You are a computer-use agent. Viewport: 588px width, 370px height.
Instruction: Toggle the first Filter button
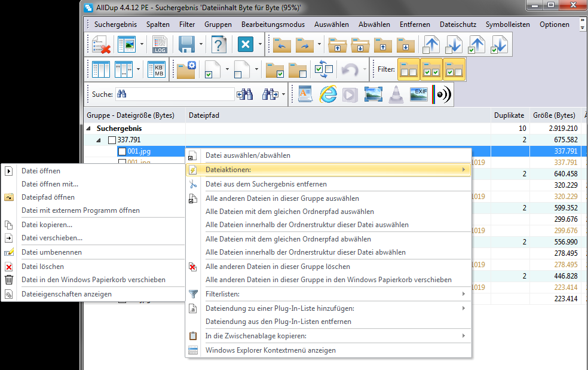click(x=409, y=70)
